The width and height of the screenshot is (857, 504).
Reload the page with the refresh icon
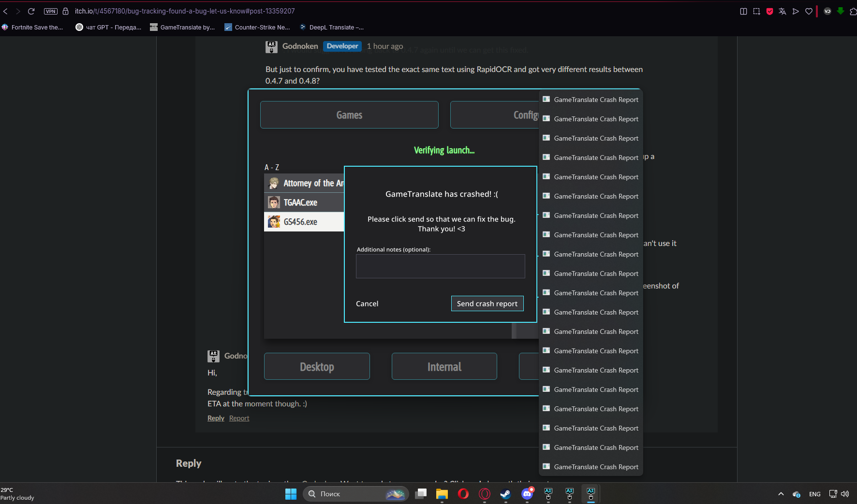click(31, 11)
